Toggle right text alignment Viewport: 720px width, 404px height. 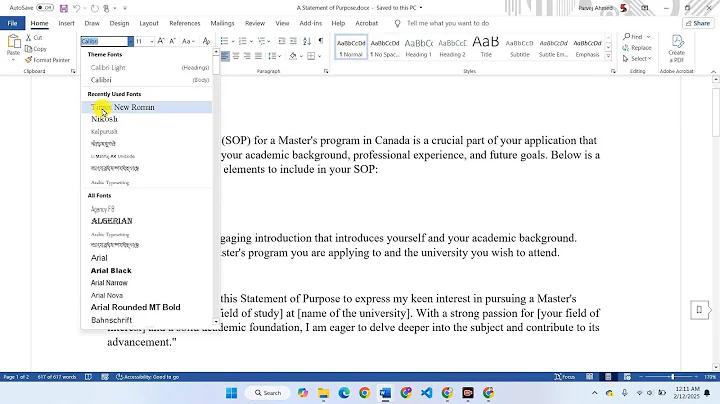click(x=248, y=56)
